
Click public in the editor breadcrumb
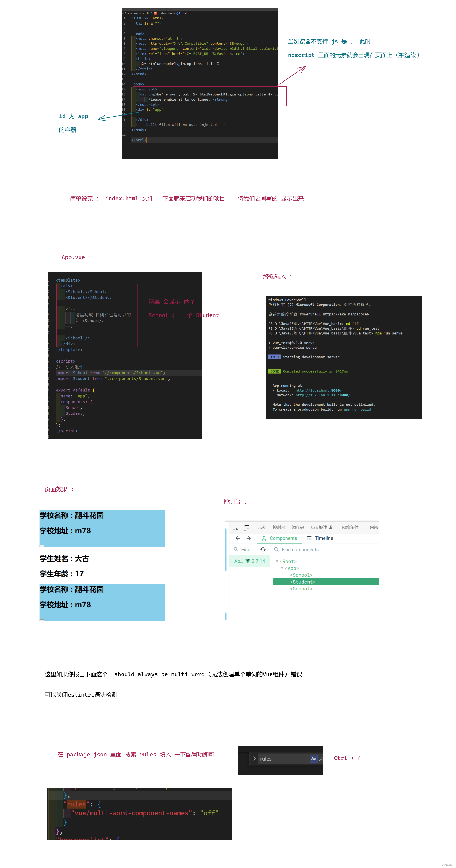(146, 13)
